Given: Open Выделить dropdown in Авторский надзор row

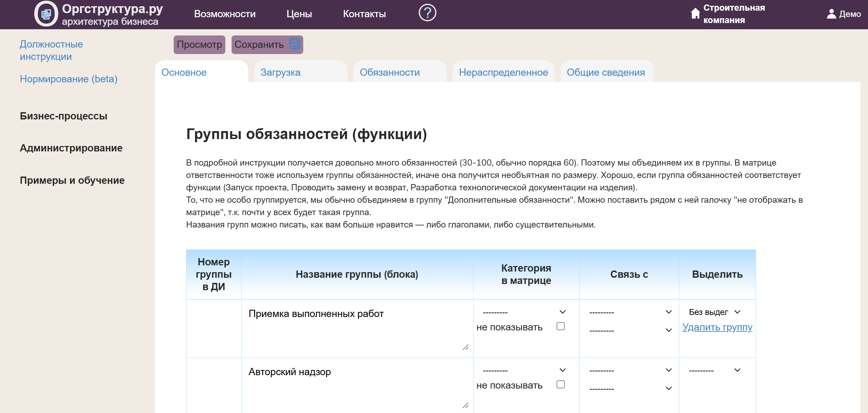Looking at the screenshot, I should [x=715, y=370].
